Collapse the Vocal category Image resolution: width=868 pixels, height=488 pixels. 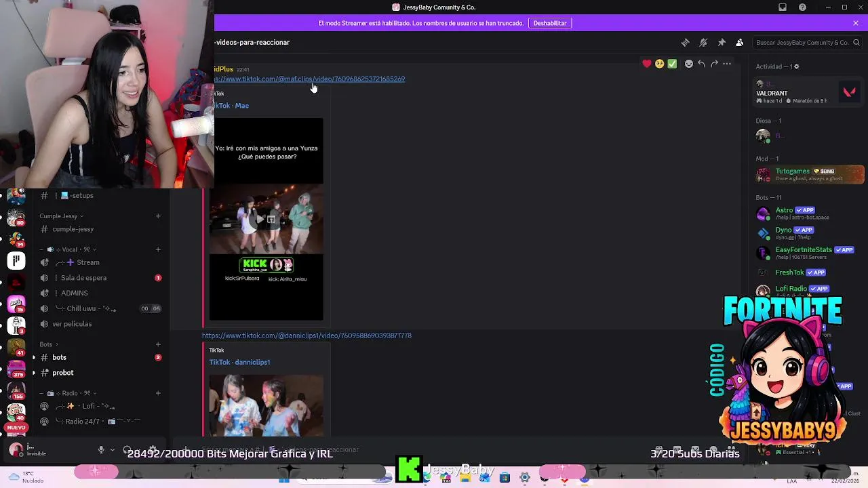click(68, 249)
